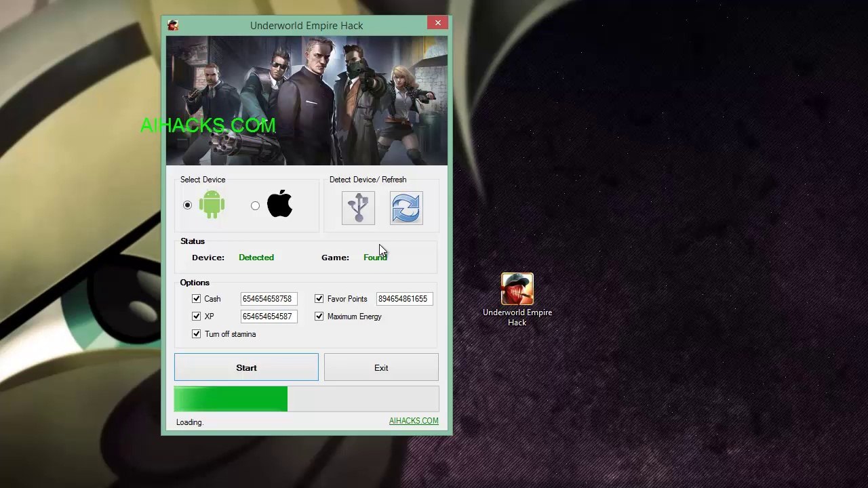Toggle the Cash checkbox
This screenshot has width=868, height=488.
click(x=197, y=299)
